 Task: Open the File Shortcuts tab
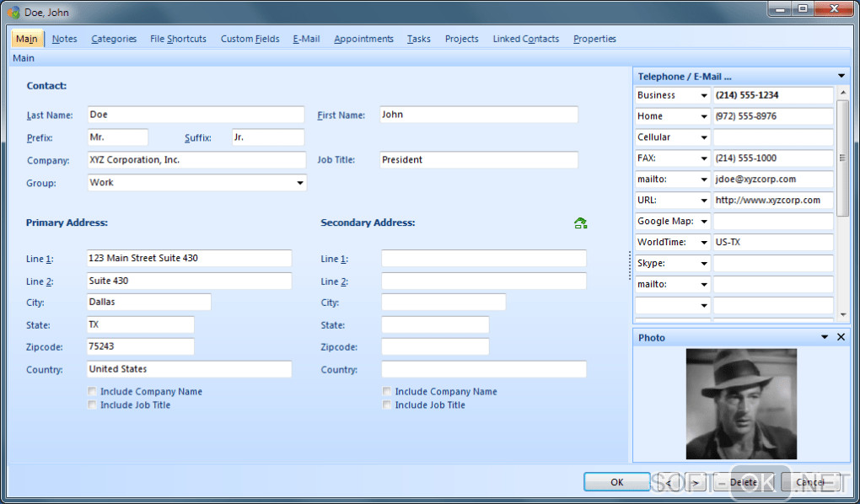coord(178,39)
